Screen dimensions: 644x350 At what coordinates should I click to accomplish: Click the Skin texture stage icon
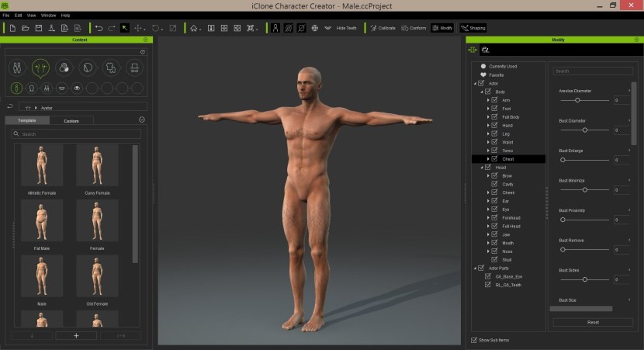click(64, 68)
